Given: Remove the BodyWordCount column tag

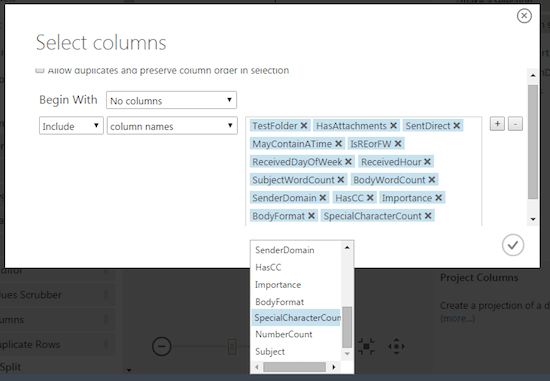Looking at the screenshot, I should point(432,180).
